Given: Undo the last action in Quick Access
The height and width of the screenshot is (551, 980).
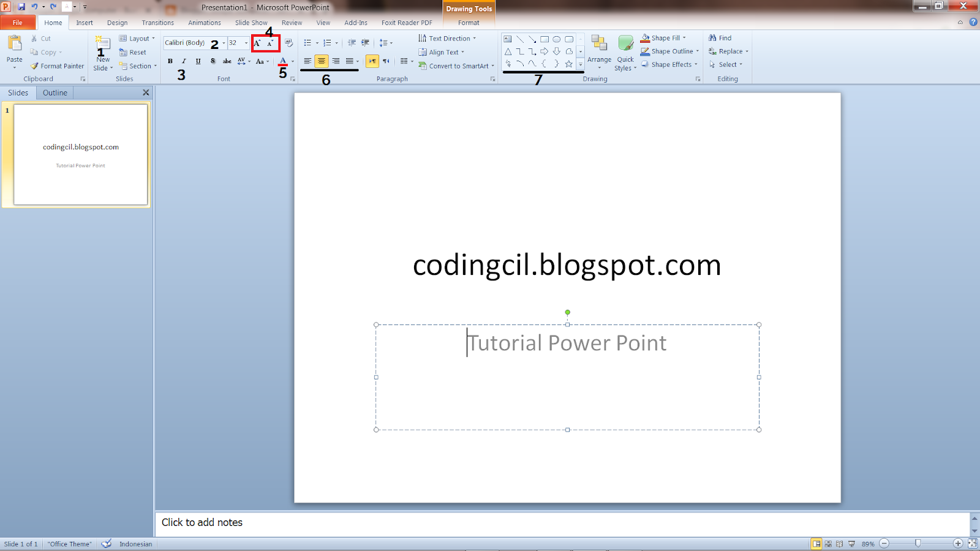Looking at the screenshot, I should (x=34, y=7).
